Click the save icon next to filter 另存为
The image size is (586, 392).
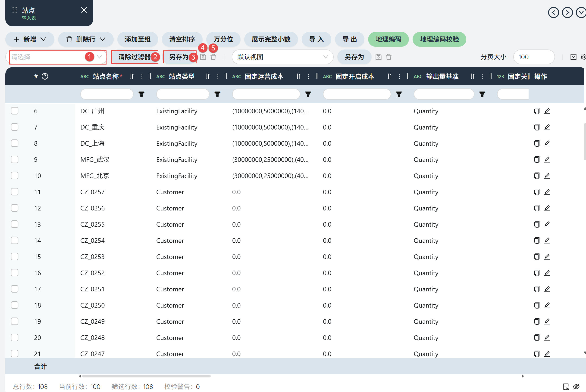coord(203,57)
